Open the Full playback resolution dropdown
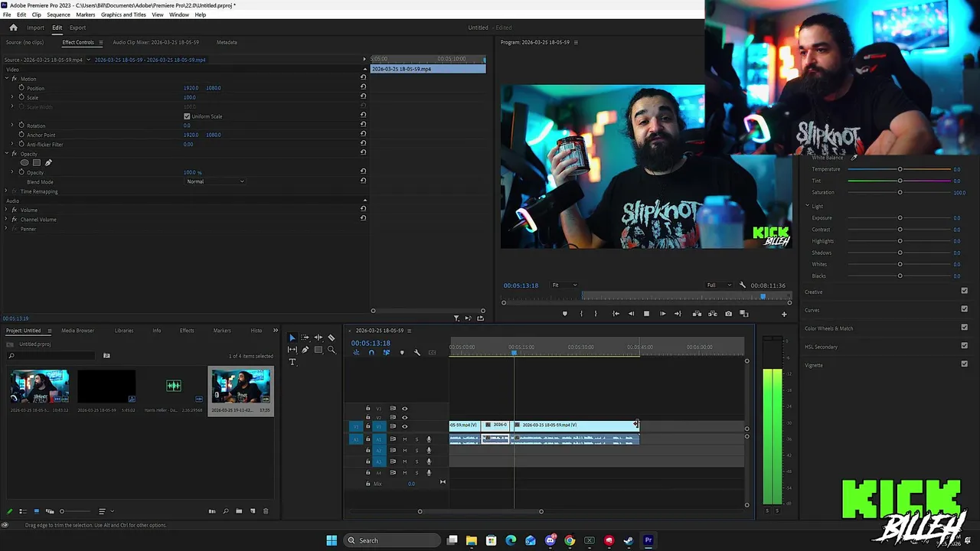Screen dimensions: 980x551 (718, 285)
